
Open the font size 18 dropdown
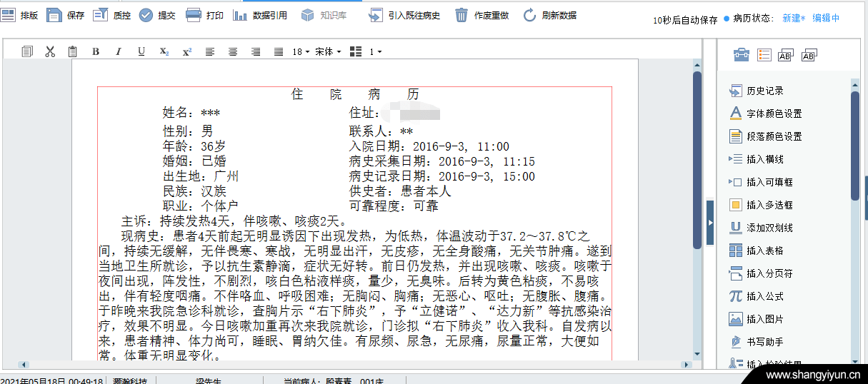[301, 51]
